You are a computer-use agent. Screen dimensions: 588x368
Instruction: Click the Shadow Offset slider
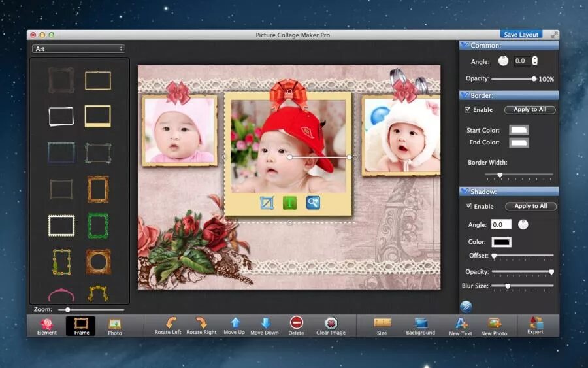click(x=523, y=256)
